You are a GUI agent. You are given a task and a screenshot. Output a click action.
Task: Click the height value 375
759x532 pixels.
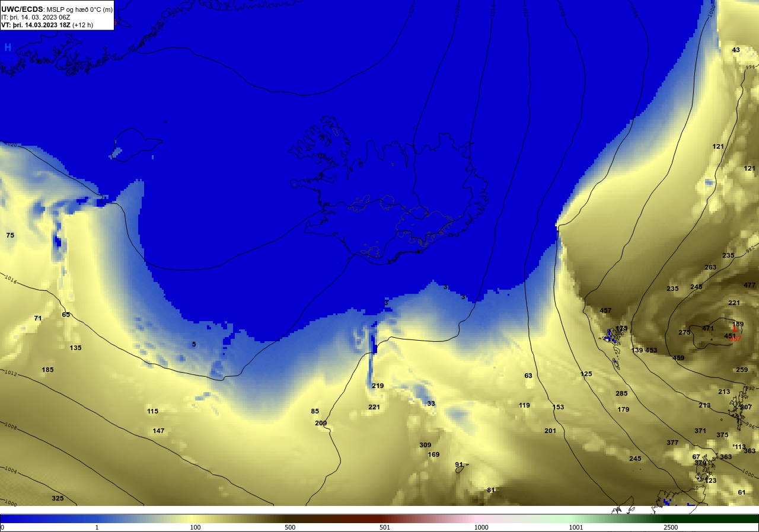[x=722, y=435]
